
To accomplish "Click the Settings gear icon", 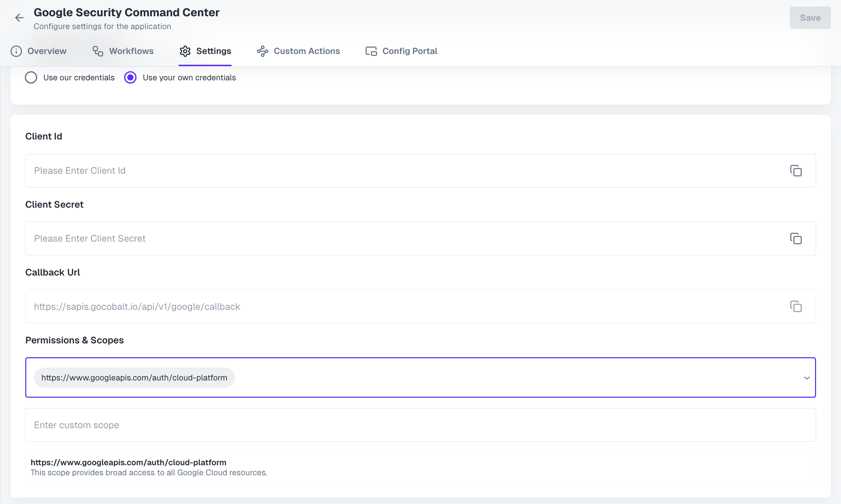I will pos(185,51).
